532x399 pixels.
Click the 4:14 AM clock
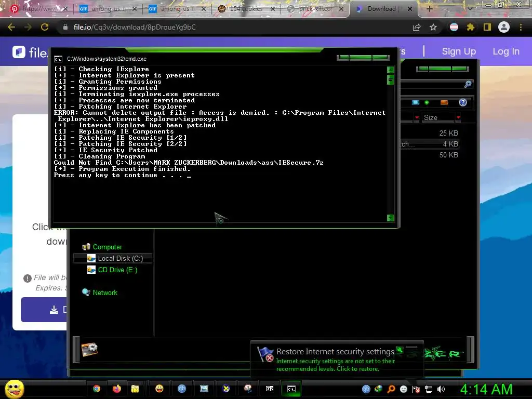click(486, 390)
